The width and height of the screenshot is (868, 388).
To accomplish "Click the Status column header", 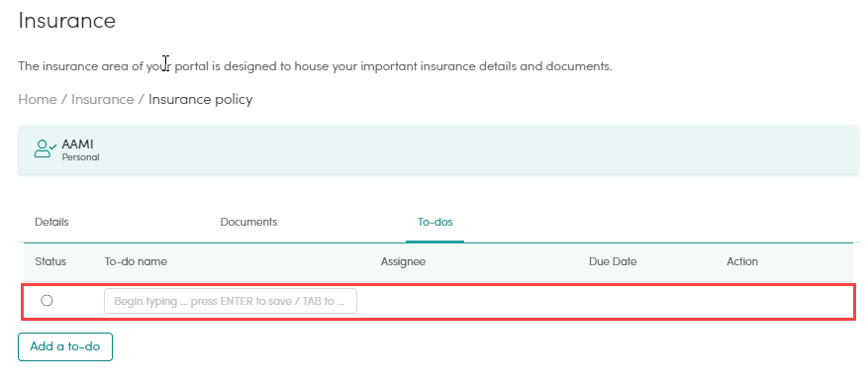I will point(50,262).
